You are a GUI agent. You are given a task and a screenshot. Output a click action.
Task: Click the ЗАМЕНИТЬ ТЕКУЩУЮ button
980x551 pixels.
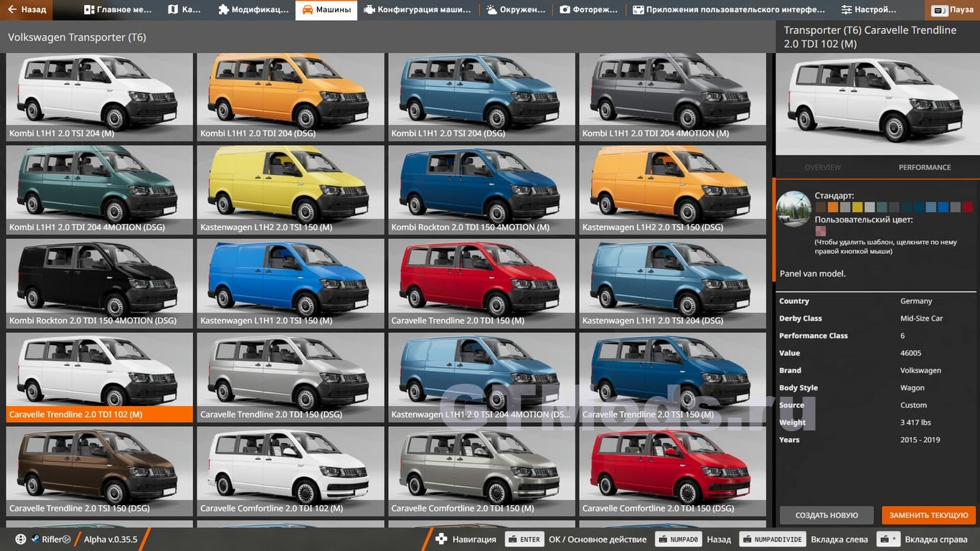(929, 515)
